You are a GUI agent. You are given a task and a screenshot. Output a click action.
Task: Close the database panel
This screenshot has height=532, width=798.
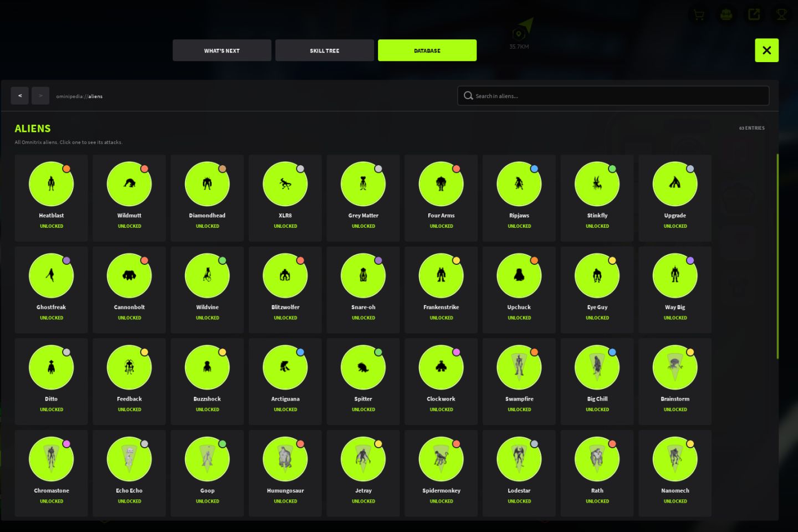tap(767, 50)
